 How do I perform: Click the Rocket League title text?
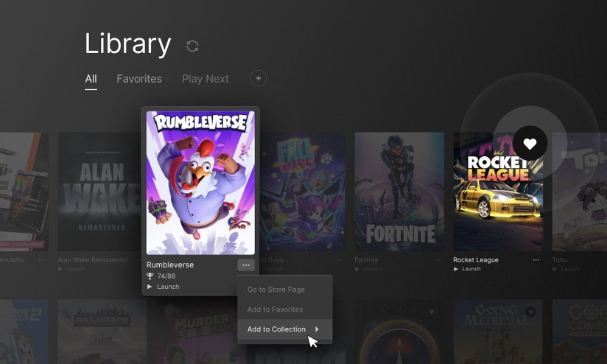point(476,260)
